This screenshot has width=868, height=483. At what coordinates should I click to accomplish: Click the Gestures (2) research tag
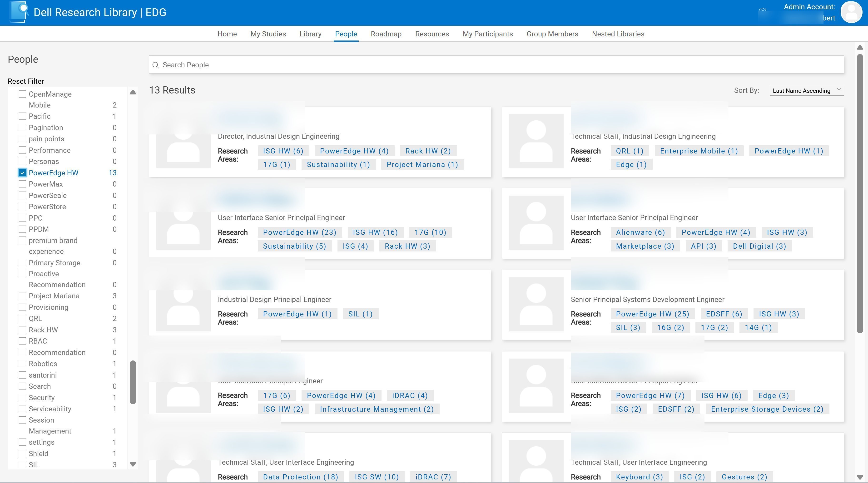(744, 477)
